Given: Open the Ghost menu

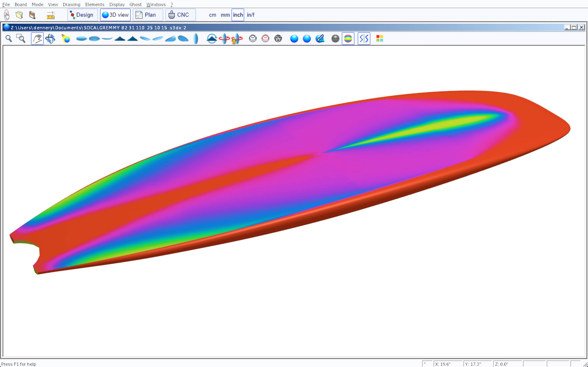Looking at the screenshot, I should (x=135, y=4).
